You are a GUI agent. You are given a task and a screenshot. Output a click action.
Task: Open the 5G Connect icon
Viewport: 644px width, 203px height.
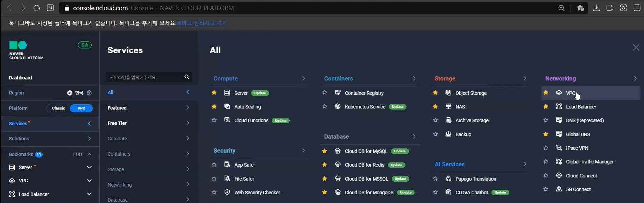[559, 189]
